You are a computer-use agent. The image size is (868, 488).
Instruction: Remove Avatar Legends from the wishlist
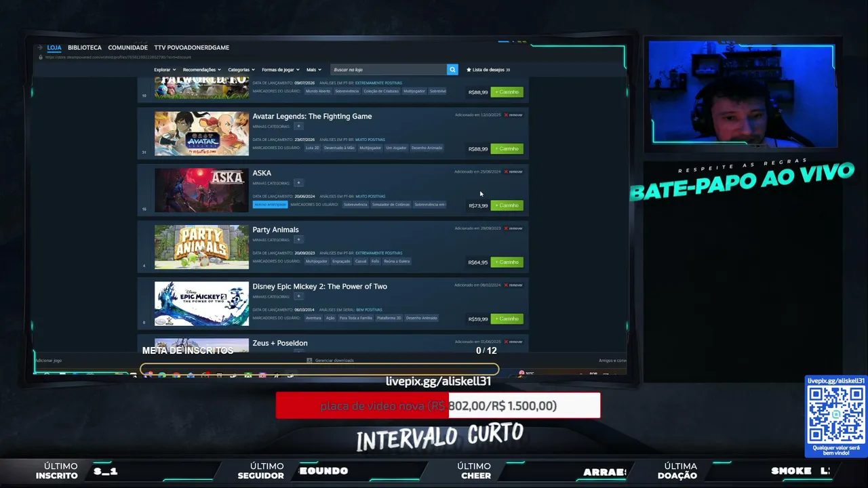[x=513, y=115]
